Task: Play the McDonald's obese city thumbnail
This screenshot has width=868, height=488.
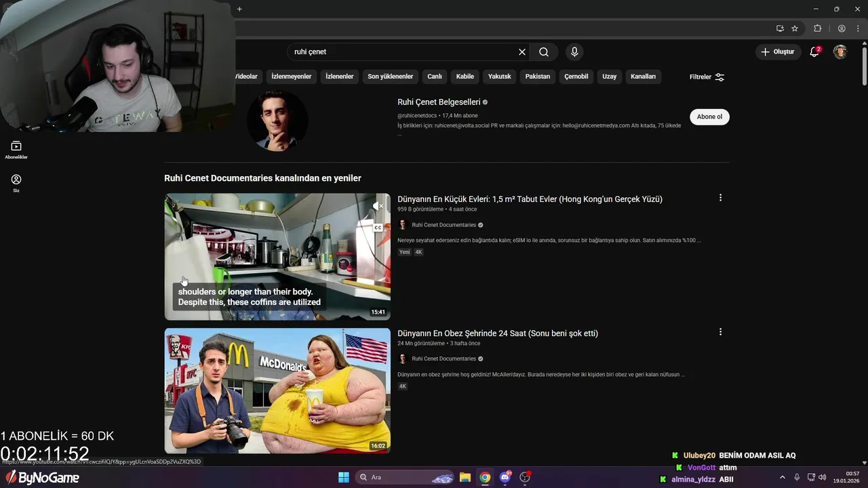Action: (277, 390)
